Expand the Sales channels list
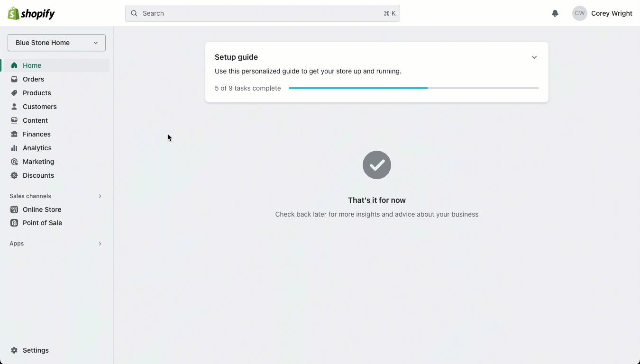640x364 pixels. (100, 196)
